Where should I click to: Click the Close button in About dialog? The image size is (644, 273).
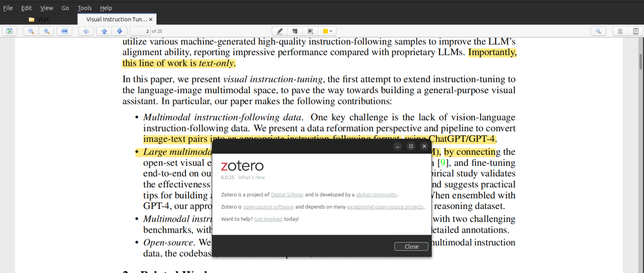tap(411, 246)
